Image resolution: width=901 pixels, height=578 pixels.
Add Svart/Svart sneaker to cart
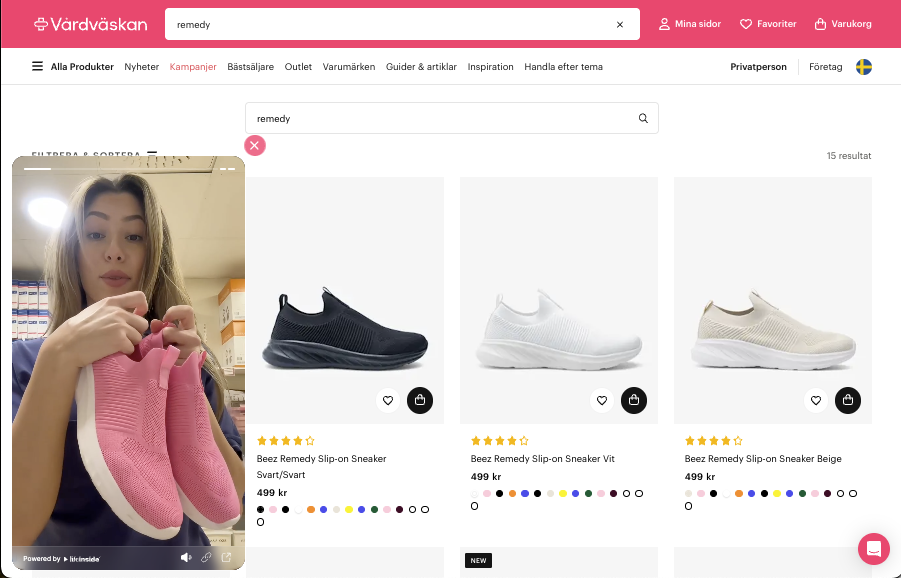click(420, 400)
